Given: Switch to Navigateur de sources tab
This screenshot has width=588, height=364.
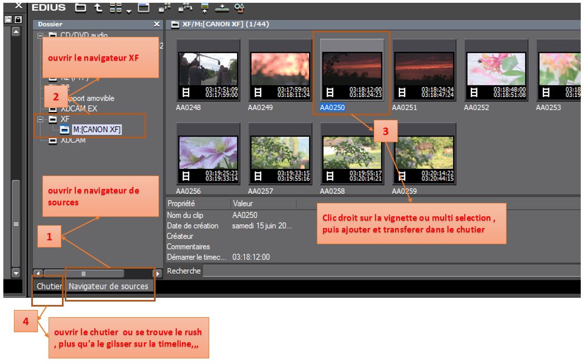Looking at the screenshot, I should tap(109, 286).
